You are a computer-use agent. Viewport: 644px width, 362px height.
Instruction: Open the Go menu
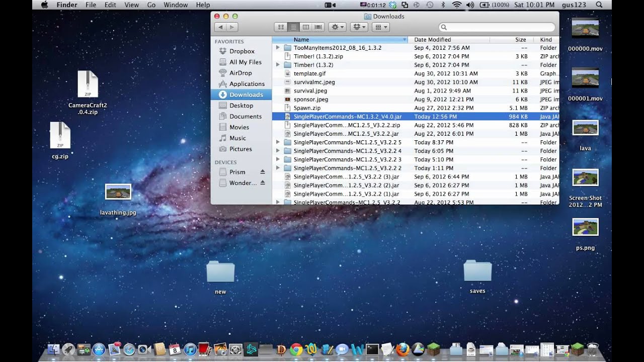151,5
